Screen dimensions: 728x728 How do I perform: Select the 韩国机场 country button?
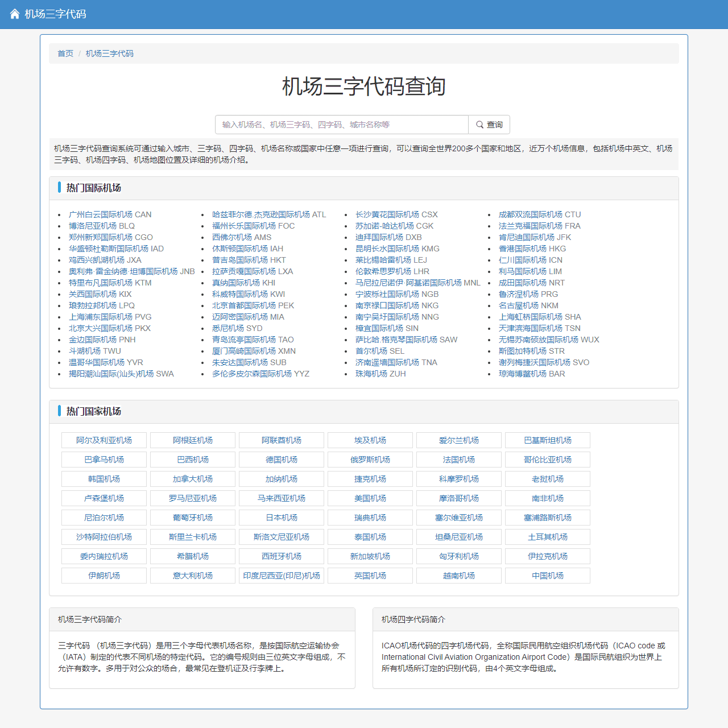(104, 479)
